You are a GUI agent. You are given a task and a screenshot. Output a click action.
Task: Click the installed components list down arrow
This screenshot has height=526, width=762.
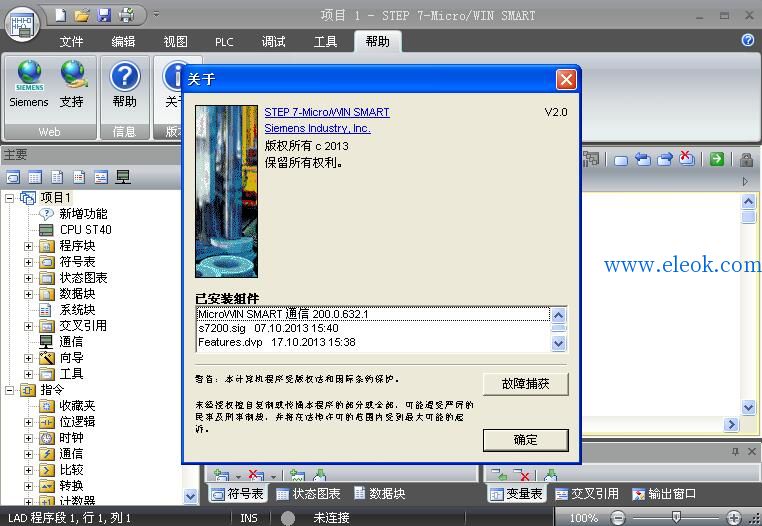click(558, 344)
